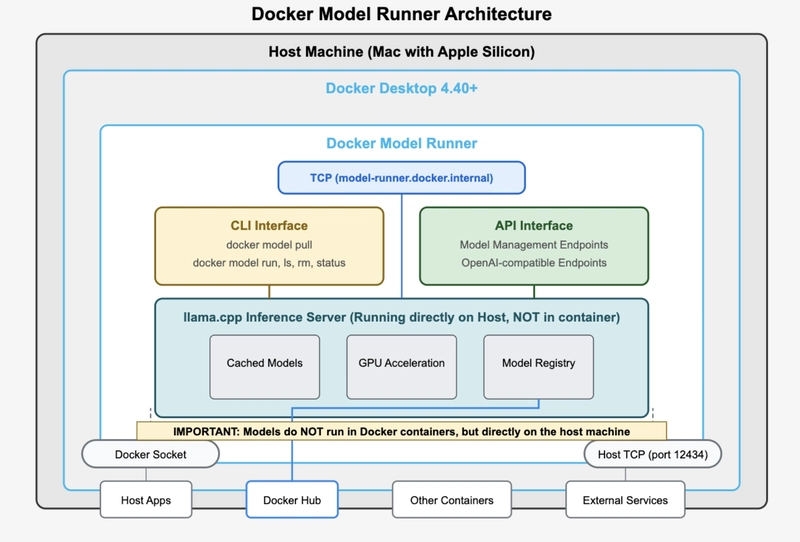The image size is (800, 542).
Task: Select the Docker Model Runner heading
Action: (x=402, y=143)
